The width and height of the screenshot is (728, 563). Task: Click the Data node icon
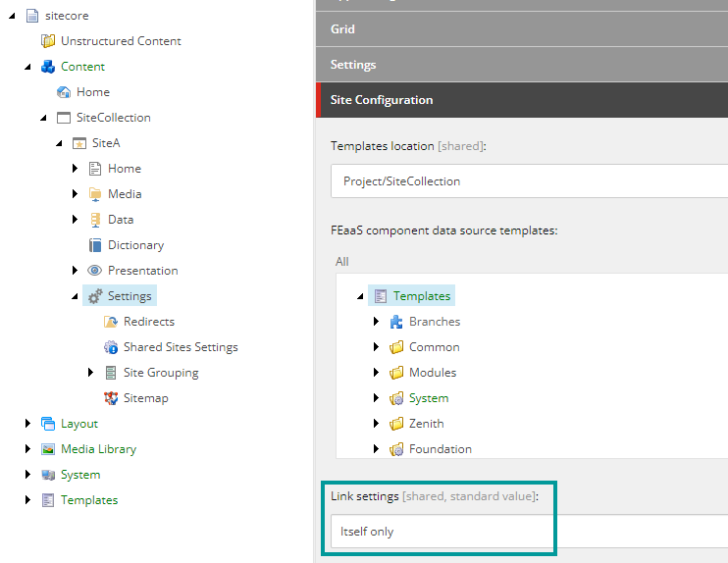point(95,220)
